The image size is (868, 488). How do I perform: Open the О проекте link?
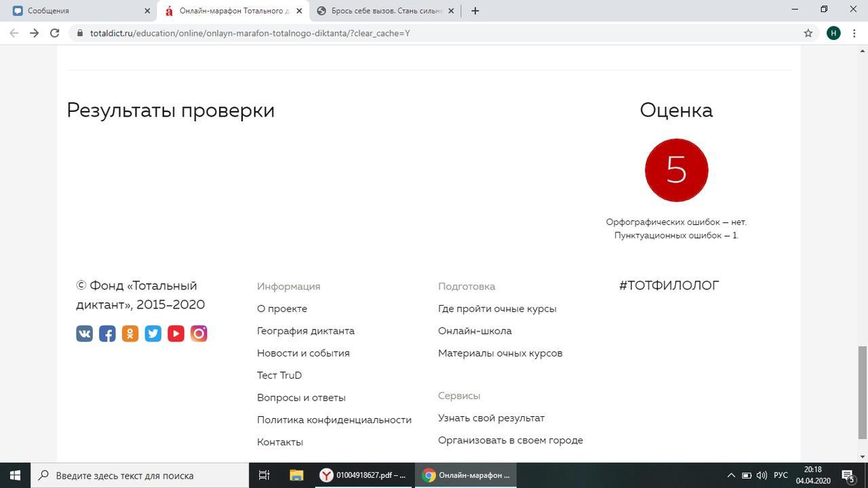tap(281, 308)
